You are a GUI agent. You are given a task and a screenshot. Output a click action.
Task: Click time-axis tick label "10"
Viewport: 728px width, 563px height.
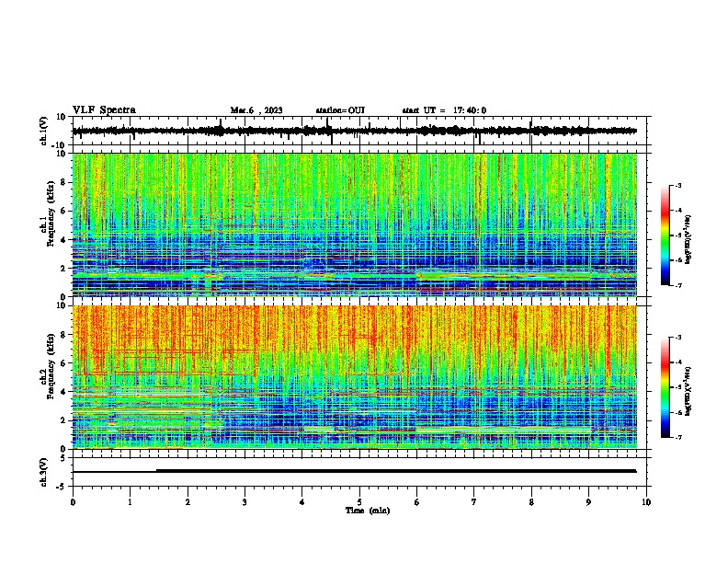(x=646, y=502)
